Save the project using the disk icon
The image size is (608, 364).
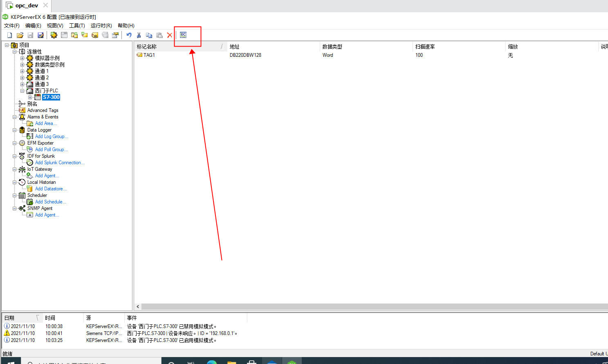(30, 35)
